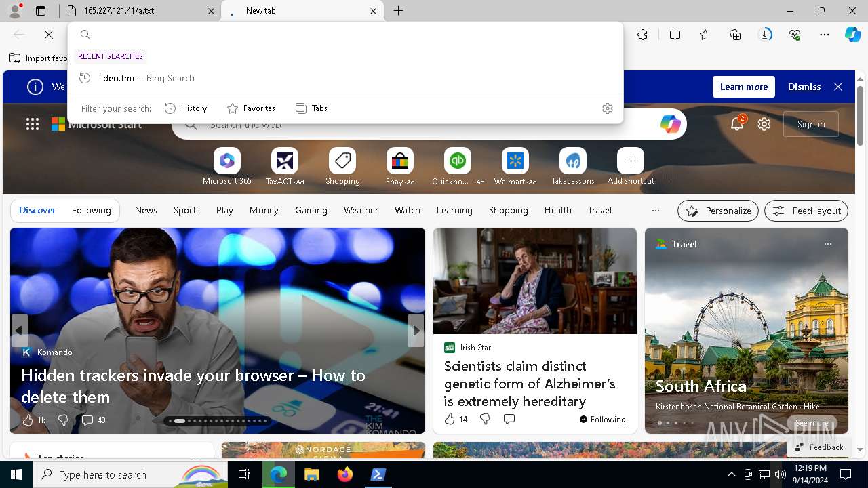Screen dimensions: 868x488
Task: Toggle Split screen in the toolbar
Action: [x=675, y=35]
